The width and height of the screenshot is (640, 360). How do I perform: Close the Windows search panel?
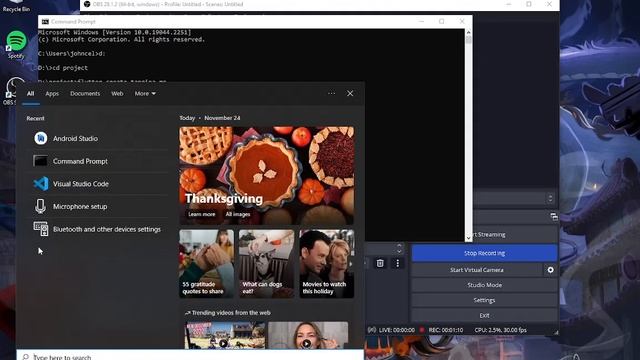[350, 93]
